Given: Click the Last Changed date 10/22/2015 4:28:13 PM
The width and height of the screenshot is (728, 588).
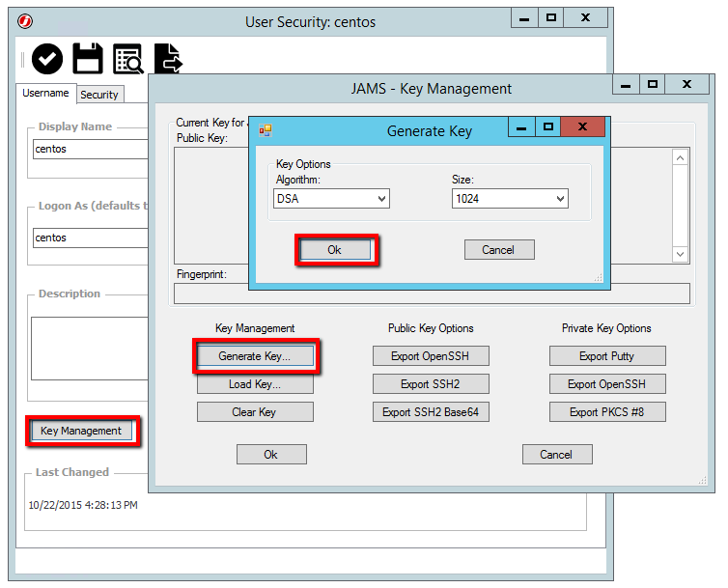Looking at the screenshot, I should point(83,505).
